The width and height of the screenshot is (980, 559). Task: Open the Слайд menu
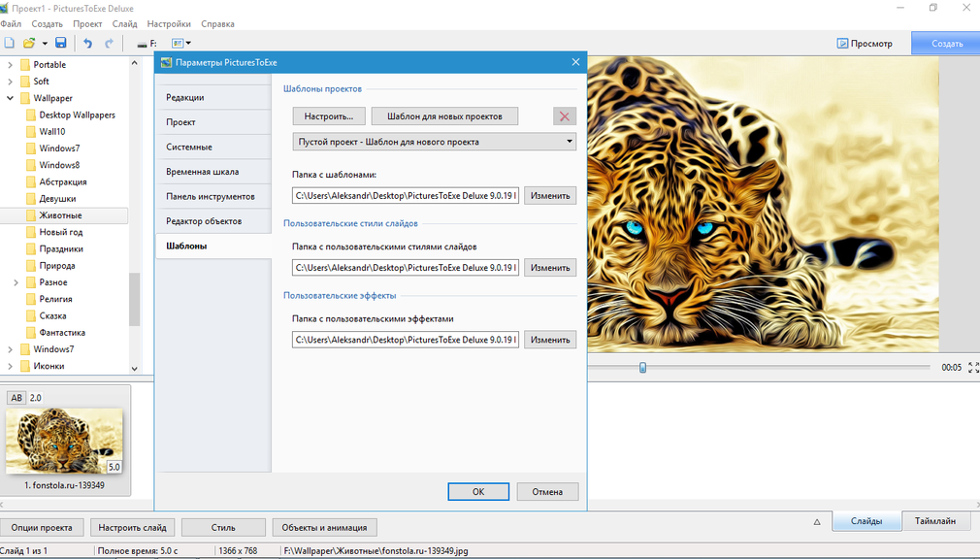[x=124, y=23]
